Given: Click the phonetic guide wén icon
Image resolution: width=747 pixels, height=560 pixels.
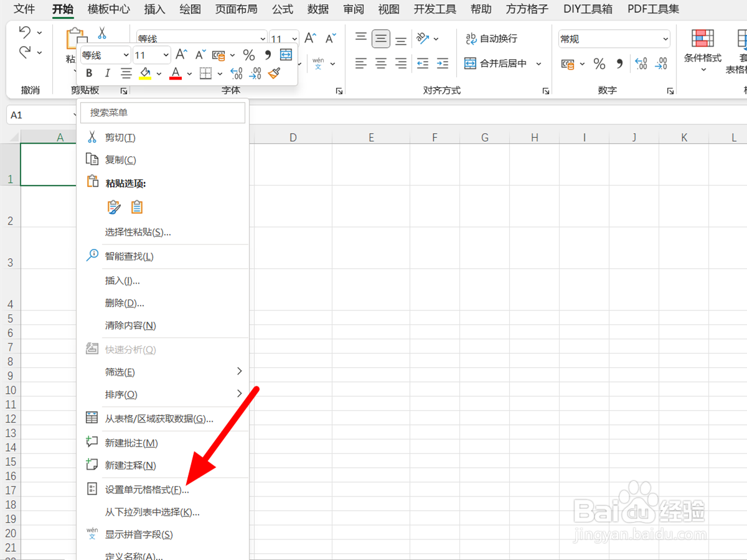Looking at the screenshot, I should (x=318, y=63).
